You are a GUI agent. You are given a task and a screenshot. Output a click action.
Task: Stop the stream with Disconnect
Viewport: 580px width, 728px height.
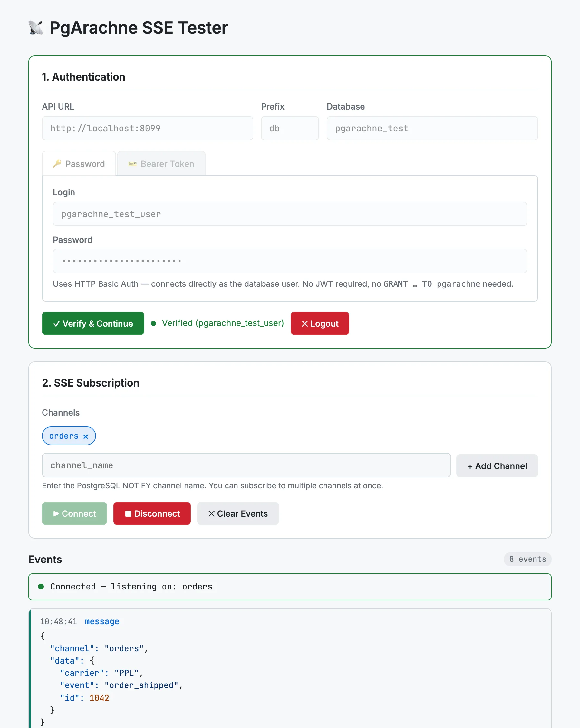pyautogui.click(x=152, y=513)
